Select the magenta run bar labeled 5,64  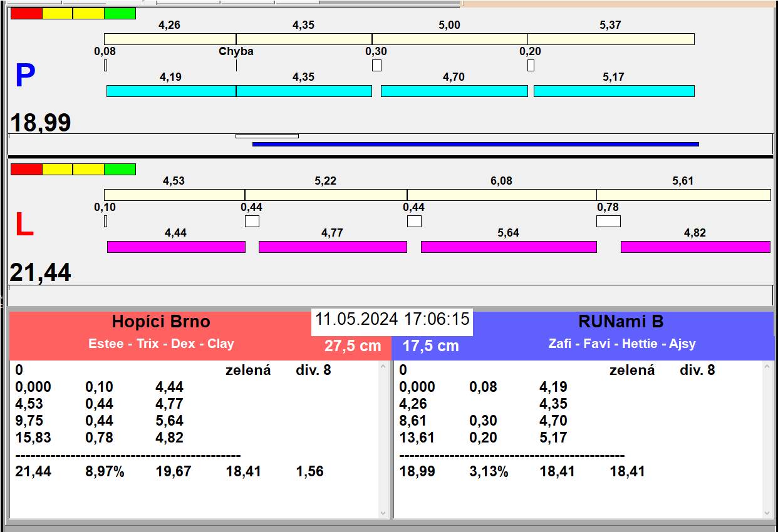(x=509, y=247)
